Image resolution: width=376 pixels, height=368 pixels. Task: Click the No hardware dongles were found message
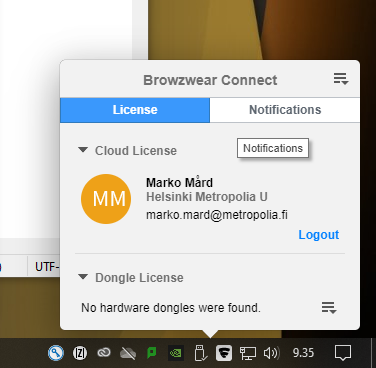coord(171,308)
